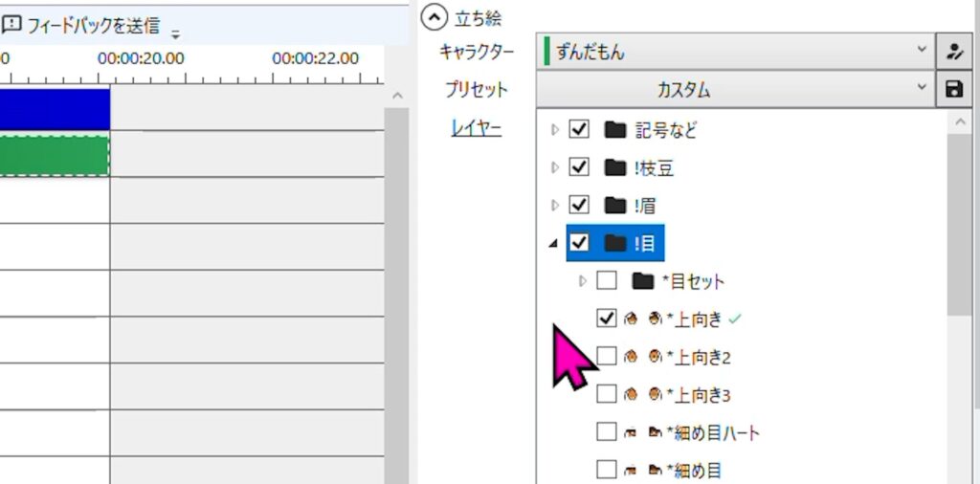
Task: Click the !枝豆 folder icon
Action: point(615,168)
